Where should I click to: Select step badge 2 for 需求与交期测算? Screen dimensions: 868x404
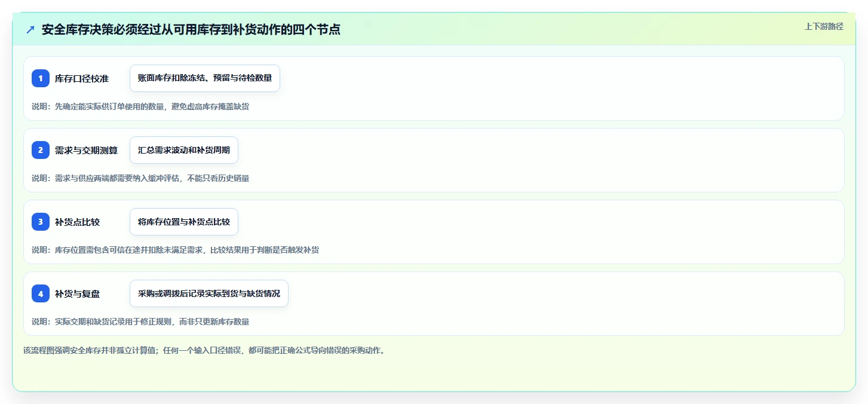[41, 150]
